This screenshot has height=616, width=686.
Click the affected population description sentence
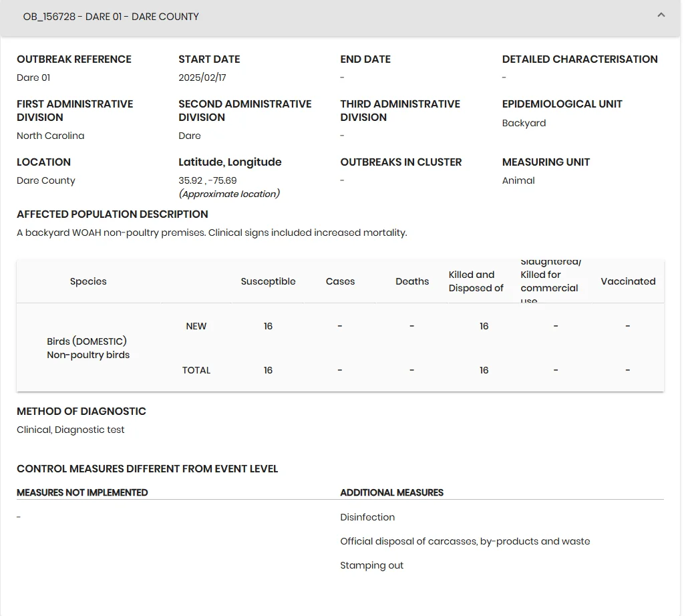point(212,233)
